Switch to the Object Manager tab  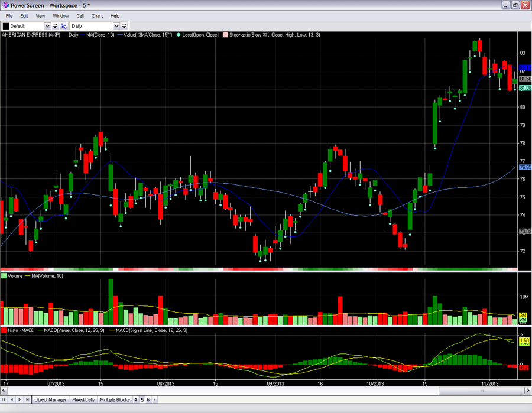tap(50, 400)
